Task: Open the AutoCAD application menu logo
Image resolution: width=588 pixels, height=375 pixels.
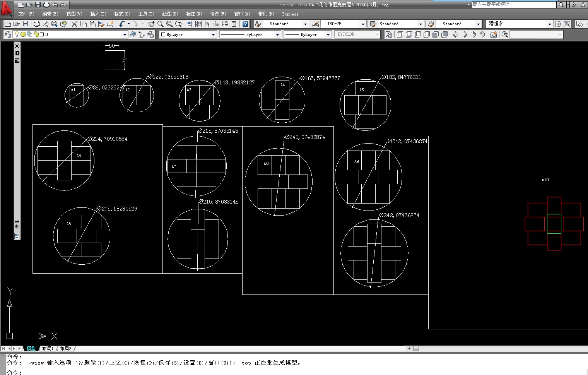Action: tap(6, 9)
